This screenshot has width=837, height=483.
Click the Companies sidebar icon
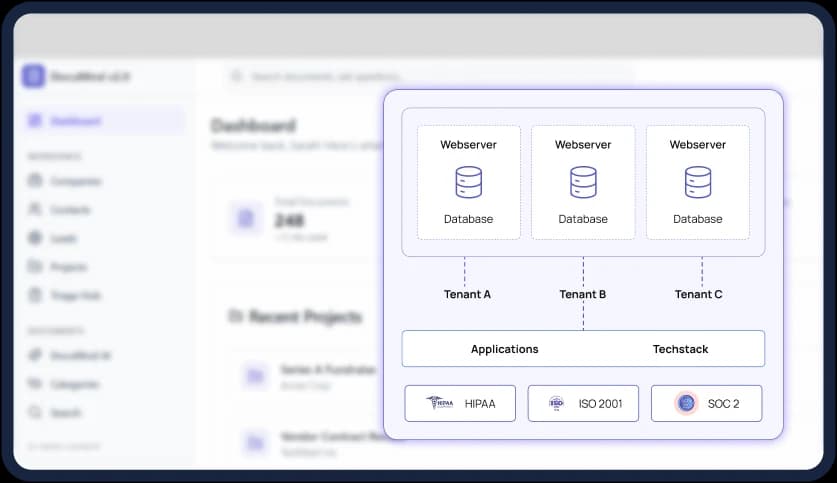click(x=35, y=180)
